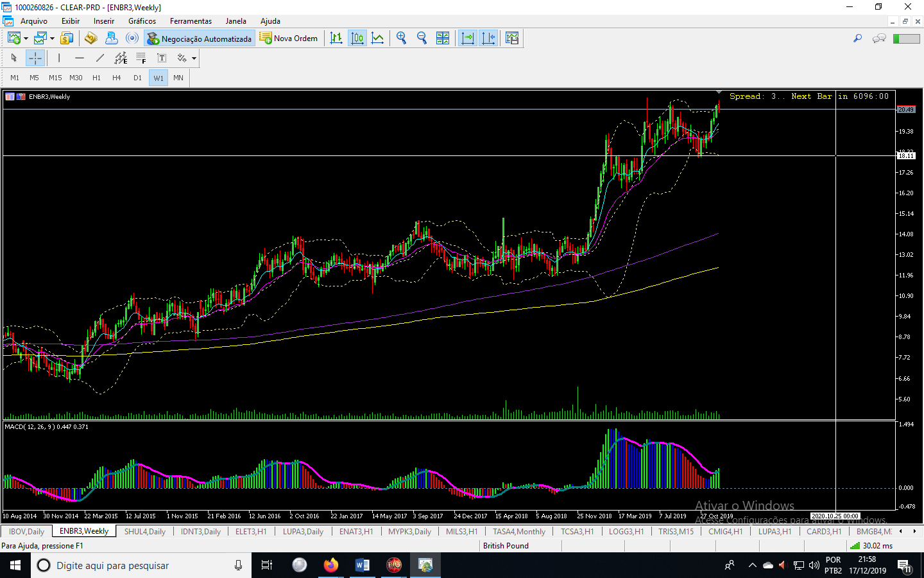Toggle Negociação Automatizada trading

point(199,39)
